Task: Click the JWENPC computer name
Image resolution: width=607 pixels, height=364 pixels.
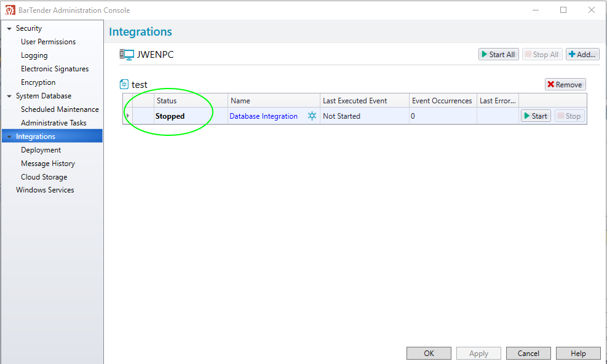Action: coord(155,55)
